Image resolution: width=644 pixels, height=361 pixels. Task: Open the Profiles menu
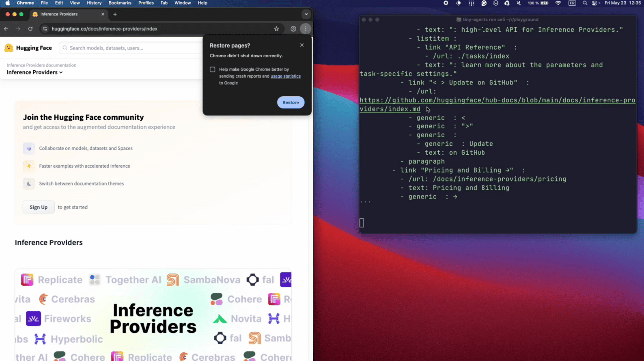146,3
